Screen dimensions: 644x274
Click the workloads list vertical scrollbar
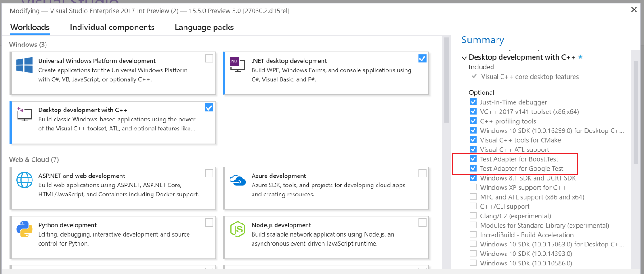click(446, 81)
